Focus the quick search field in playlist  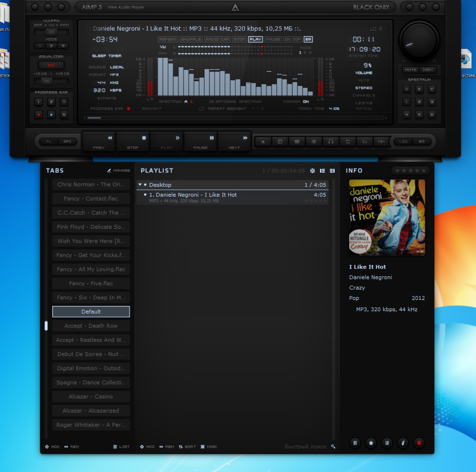tap(306, 447)
